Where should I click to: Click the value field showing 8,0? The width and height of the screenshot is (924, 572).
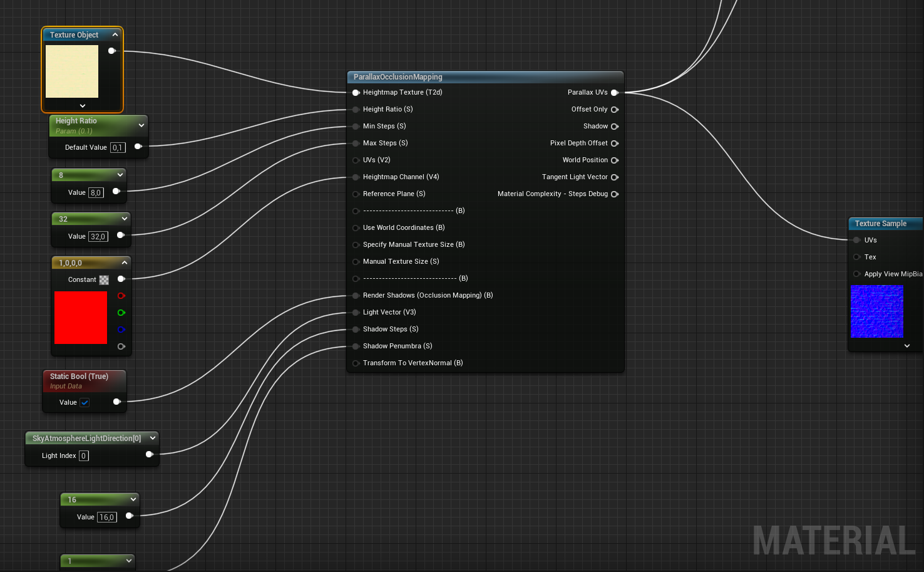(96, 193)
